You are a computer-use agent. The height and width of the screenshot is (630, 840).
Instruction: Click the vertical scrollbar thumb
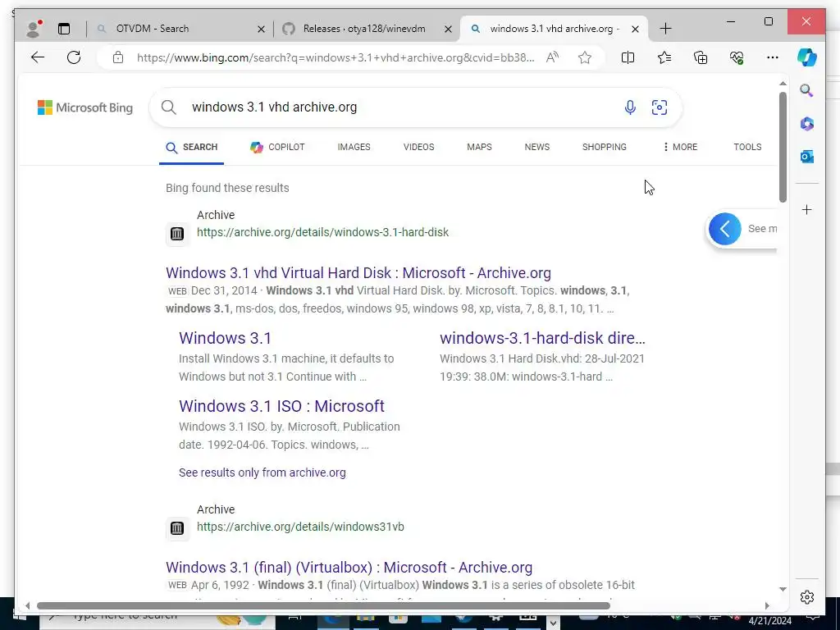[x=783, y=147]
